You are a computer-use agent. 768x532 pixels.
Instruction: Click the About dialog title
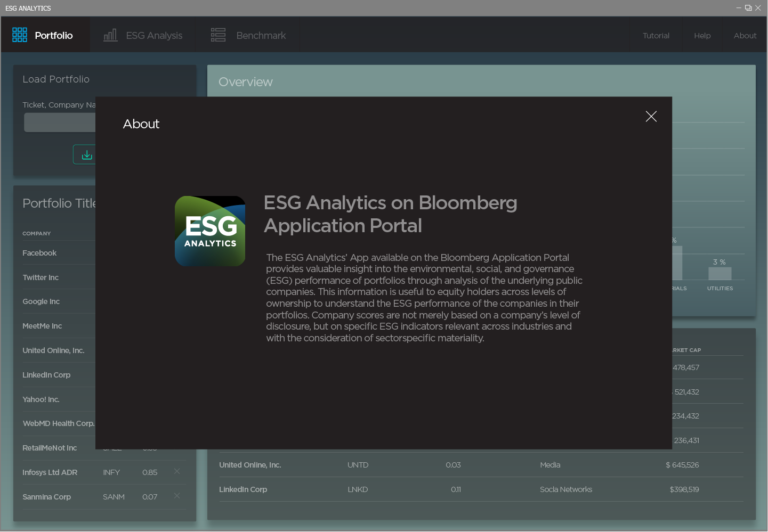(x=141, y=124)
